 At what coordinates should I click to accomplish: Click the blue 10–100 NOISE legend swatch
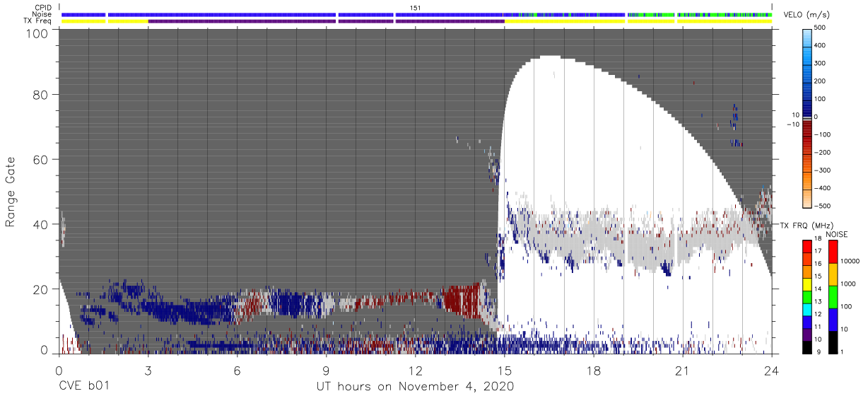[833, 320]
